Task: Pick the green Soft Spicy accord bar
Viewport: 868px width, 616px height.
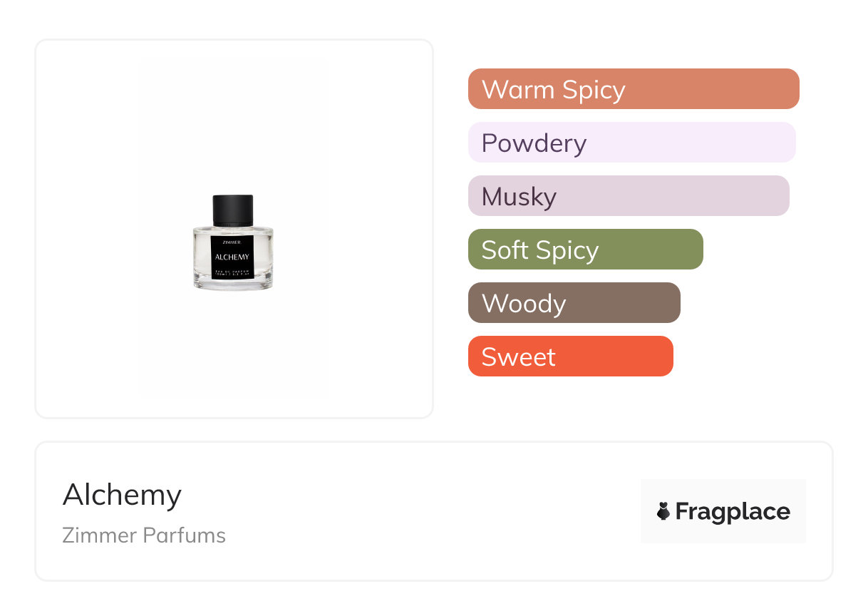Action: (x=585, y=250)
